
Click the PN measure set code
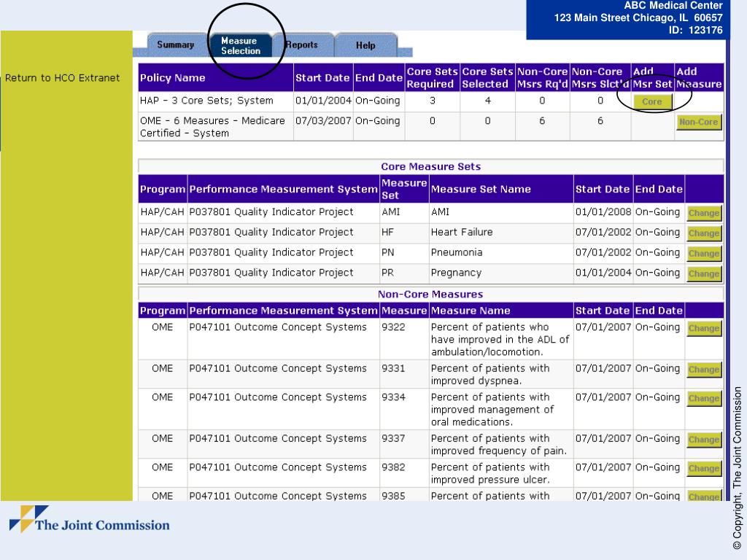[388, 252]
